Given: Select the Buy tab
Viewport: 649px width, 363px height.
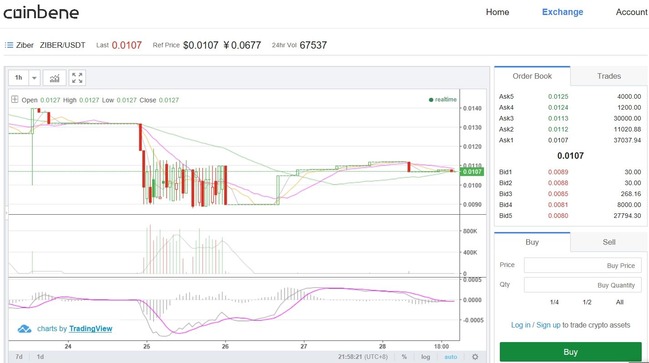Looking at the screenshot, I should pyautogui.click(x=532, y=242).
